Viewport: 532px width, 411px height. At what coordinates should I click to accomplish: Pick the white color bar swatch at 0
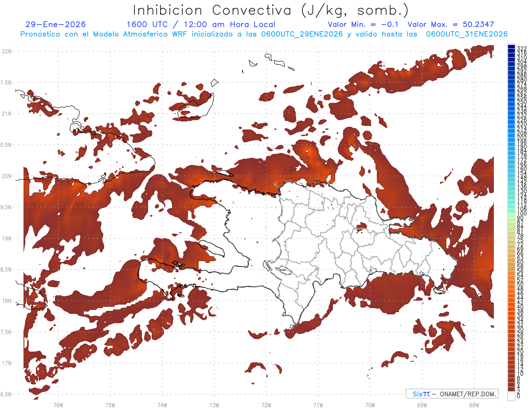pos(511,395)
